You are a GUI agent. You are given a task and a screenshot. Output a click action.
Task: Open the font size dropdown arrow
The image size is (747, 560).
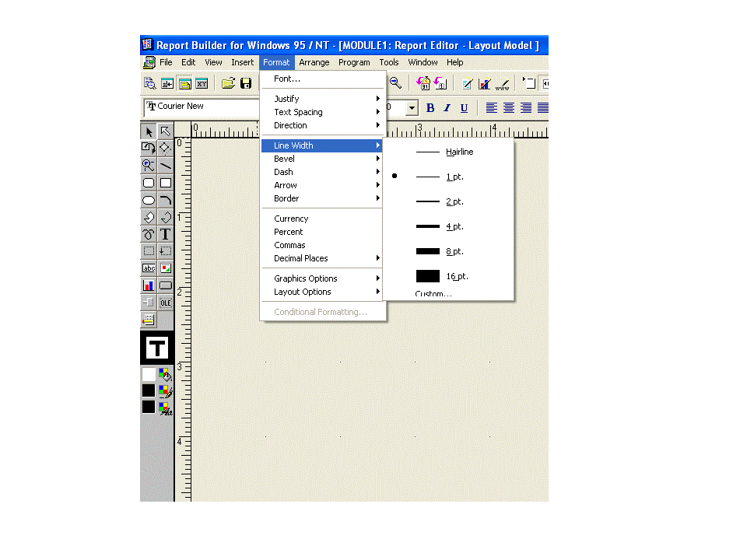coord(412,108)
